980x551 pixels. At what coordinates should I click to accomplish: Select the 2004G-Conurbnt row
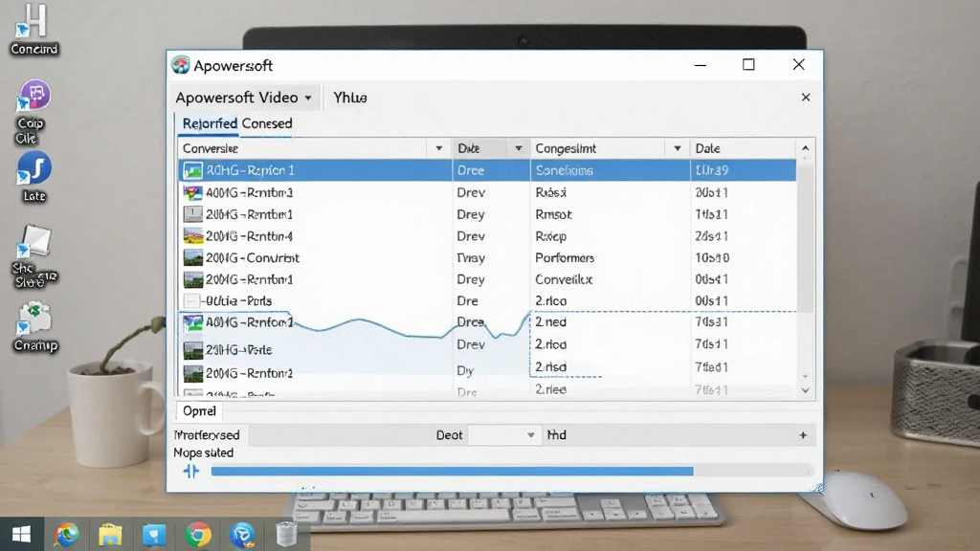pyautogui.click(x=487, y=257)
